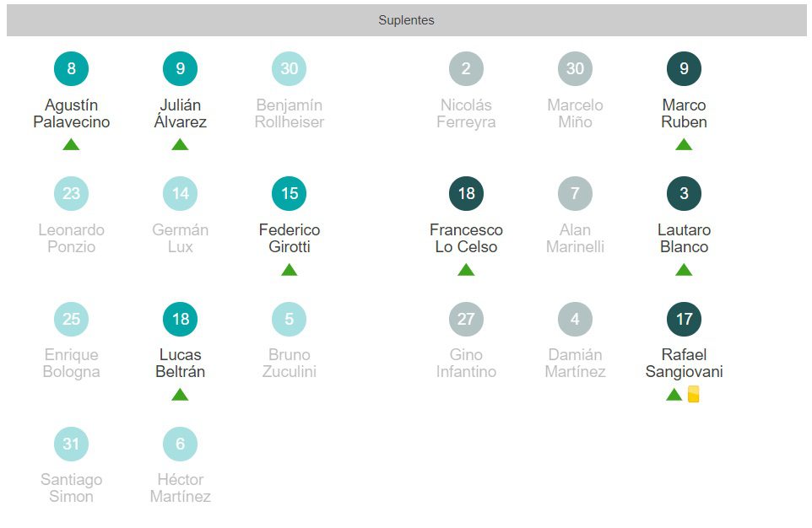The image size is (812, 528).
Task: Click Rafael Sangiovani's number 17 badge
Action: 684,319
